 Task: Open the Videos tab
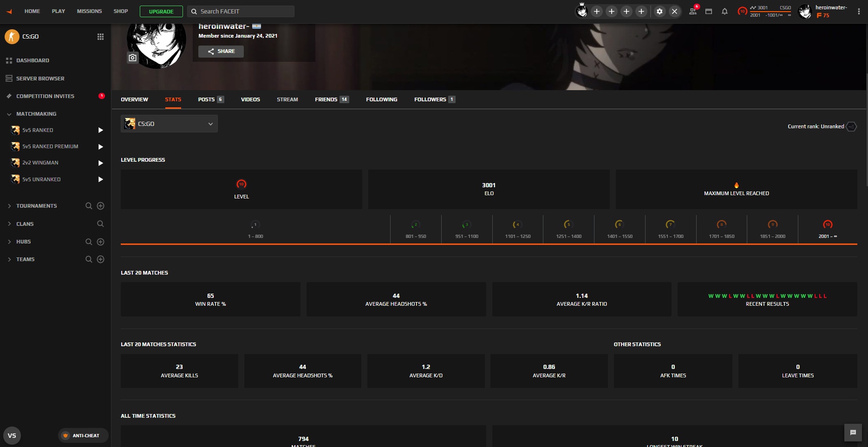point(250,99)
